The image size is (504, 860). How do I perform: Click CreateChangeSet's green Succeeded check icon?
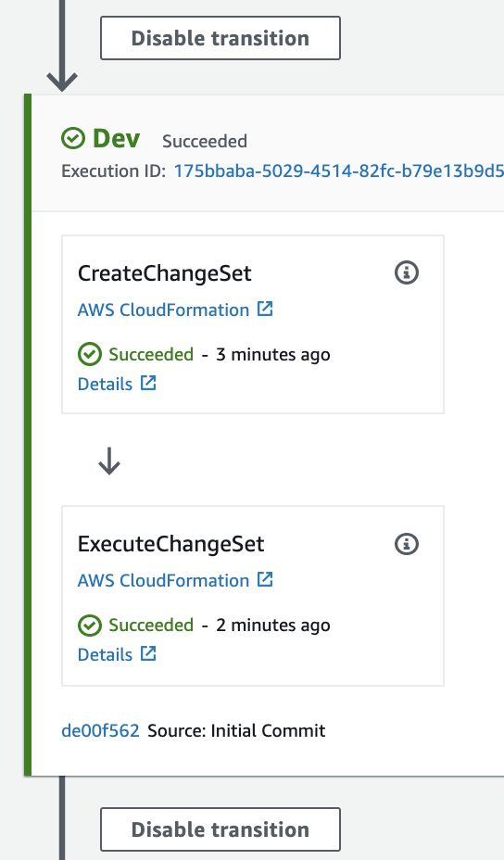(89, 354)
